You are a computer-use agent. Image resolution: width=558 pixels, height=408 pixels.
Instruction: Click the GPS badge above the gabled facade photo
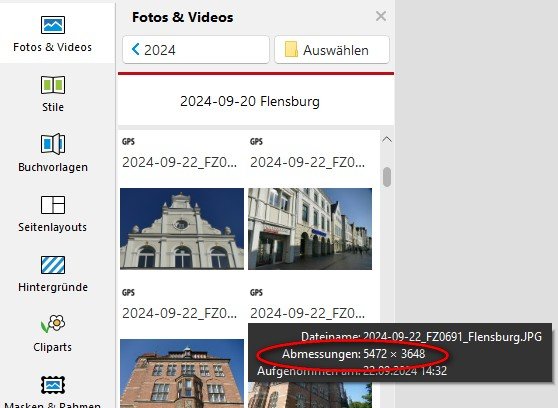tap(128, 141)
